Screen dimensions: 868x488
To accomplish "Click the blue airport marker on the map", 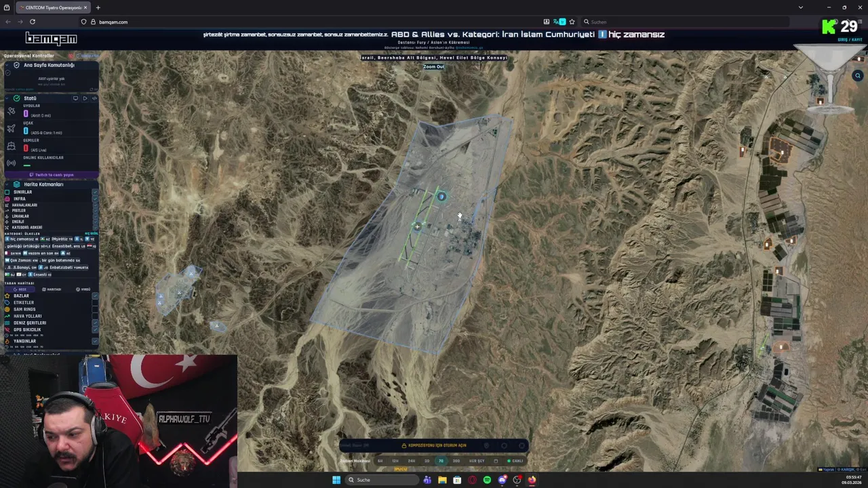I will coord(441,197).
